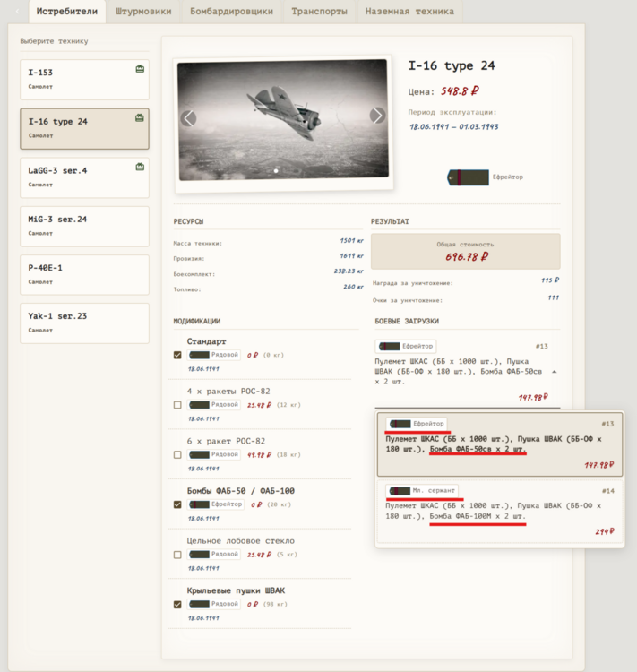Click the loadout icon on I-153 card

point(140,69)
